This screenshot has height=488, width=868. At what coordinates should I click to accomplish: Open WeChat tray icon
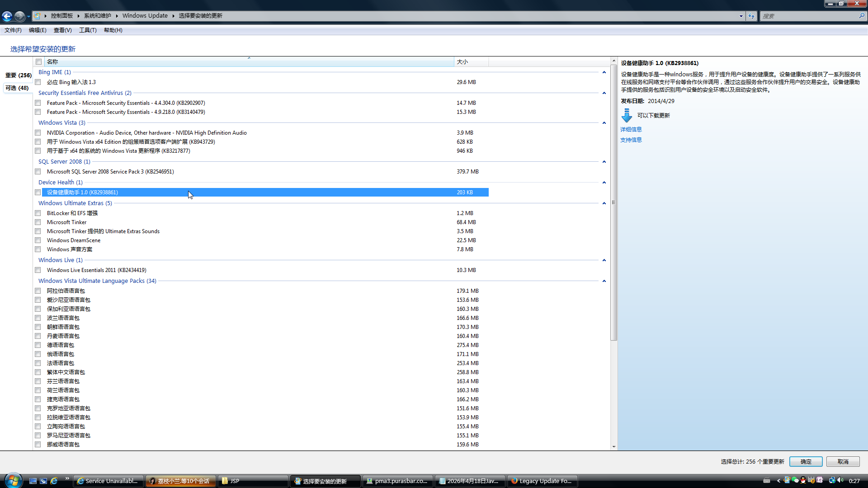point(795,480)
